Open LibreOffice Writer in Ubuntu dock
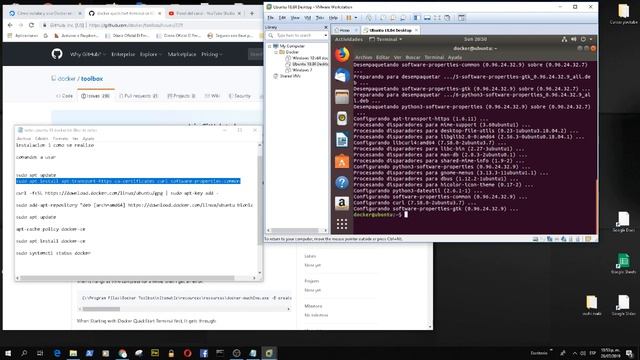 [342, 140]
